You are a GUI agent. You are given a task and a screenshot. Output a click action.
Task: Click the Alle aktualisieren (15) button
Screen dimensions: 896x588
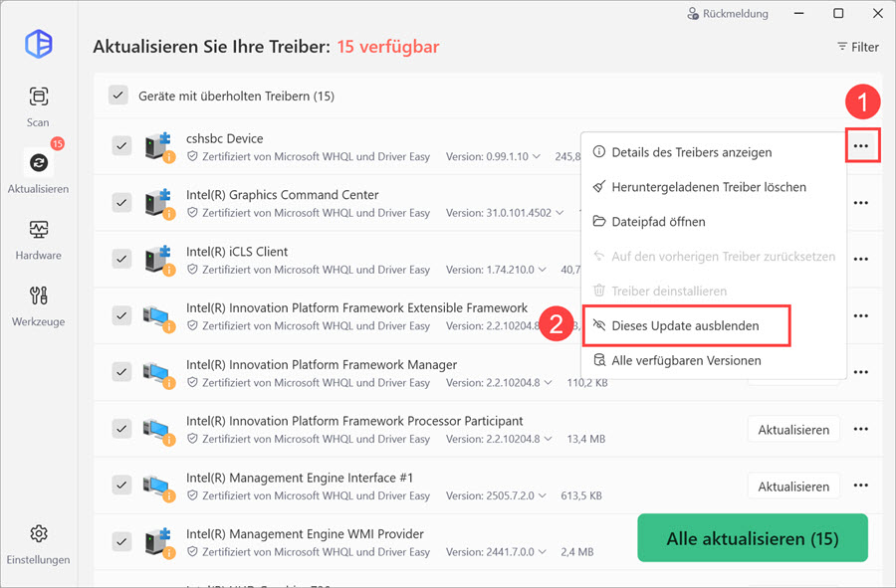pyautogui.click(x=753, y=538)
